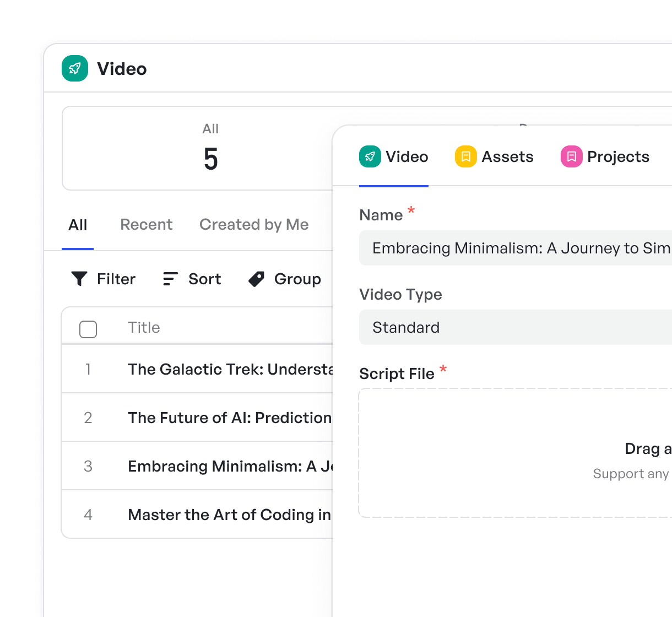This screenshot has width=672, height=617.
Task: Select the Created by Me tab
Action: pyautogui.click(x=254, y=225)
